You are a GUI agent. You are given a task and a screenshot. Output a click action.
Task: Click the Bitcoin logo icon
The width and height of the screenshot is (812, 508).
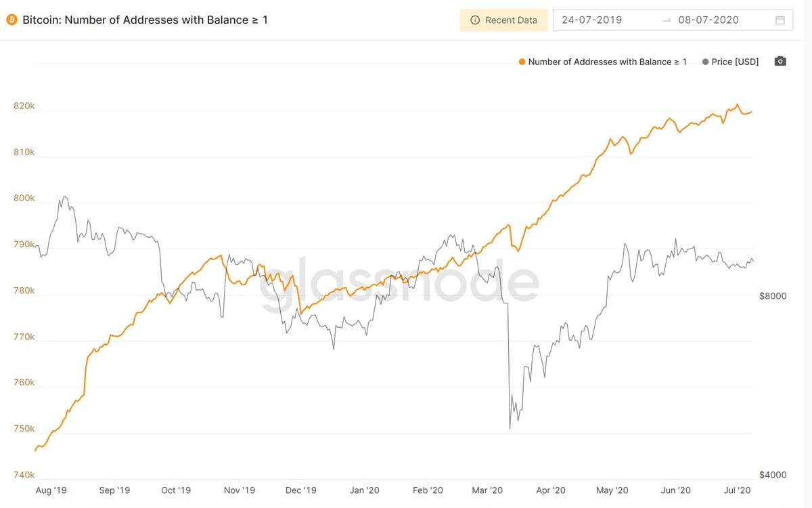(x=11, y=20)
